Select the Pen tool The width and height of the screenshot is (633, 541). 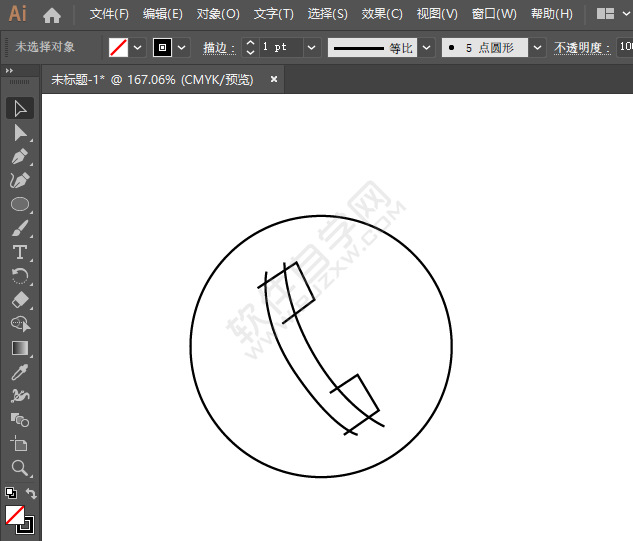coord(20,156)
